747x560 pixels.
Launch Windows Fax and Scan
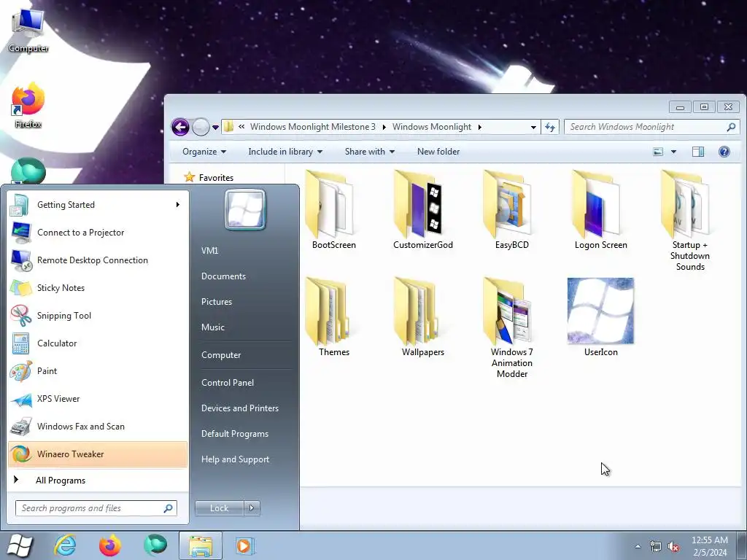point(98,426)
